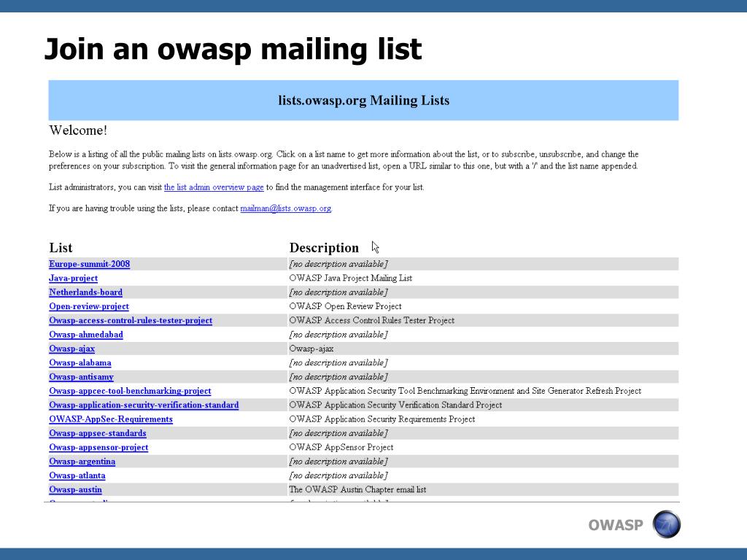Open Owasp-application-security-verification-standard list
The image size is (747, 560).
144,405
